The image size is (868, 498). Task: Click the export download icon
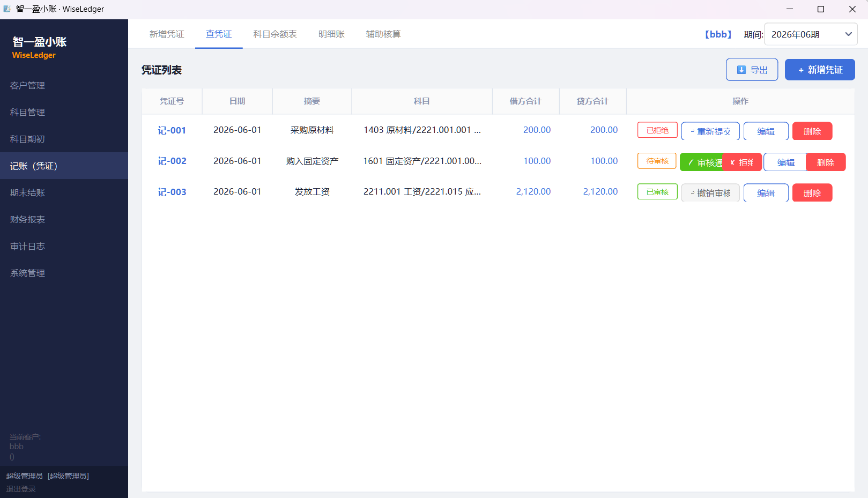point(741,70)
